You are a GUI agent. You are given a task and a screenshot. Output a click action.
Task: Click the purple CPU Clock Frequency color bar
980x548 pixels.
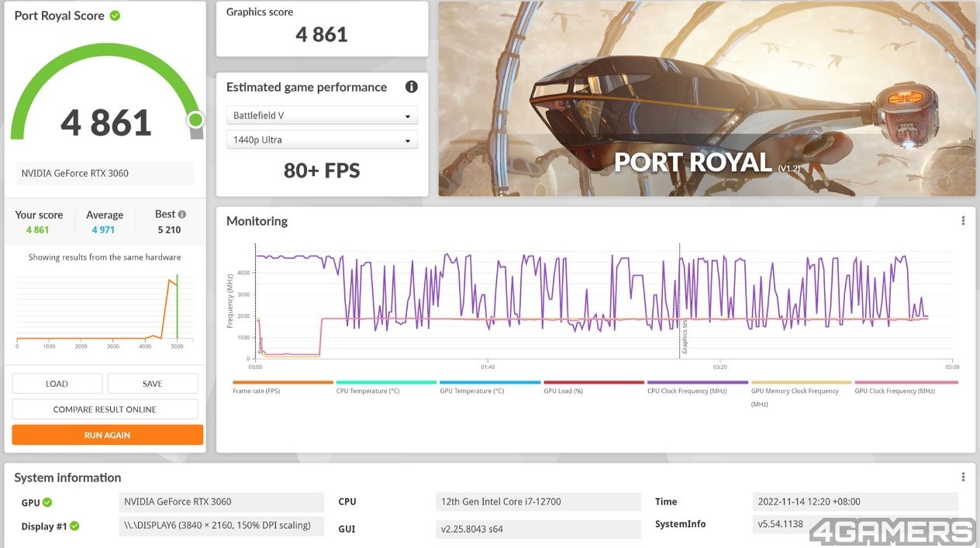698,382
